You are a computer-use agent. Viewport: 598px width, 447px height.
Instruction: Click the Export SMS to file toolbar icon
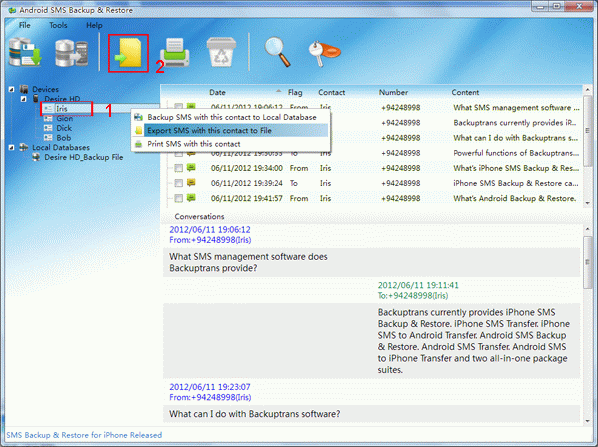click(x=129, y=53)
